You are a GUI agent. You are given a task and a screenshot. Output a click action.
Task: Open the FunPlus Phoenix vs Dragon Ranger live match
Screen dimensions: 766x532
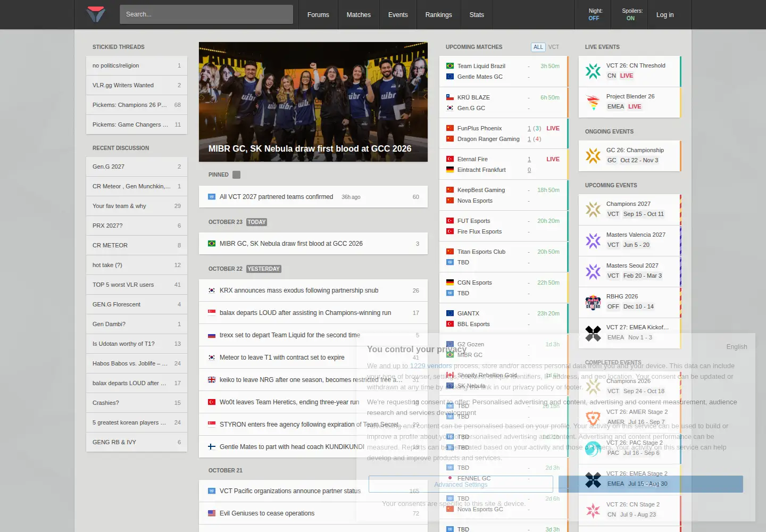click(x=503, y=134)
